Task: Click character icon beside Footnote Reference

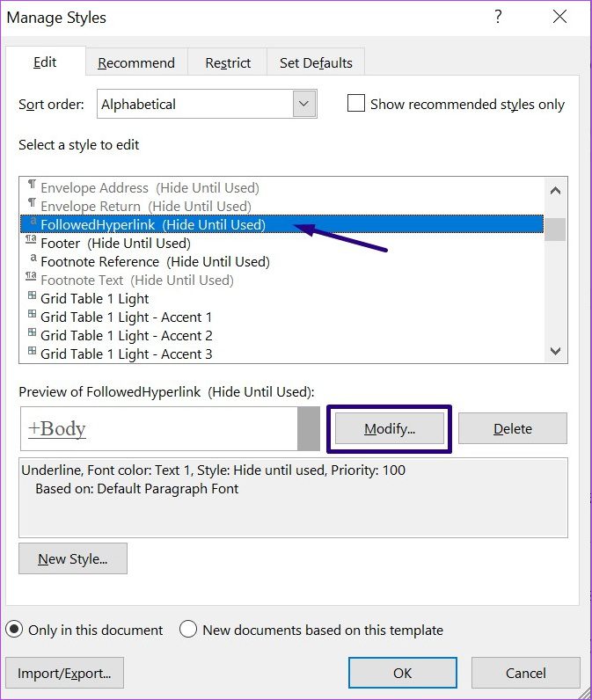Action: [33, 260]
